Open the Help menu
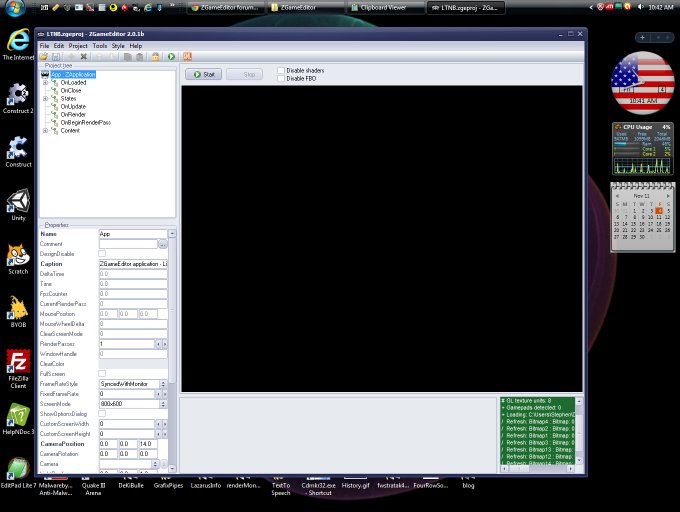The height and width of the screenshot is (512, 680). pyautogui.click(x=136, y=46)
